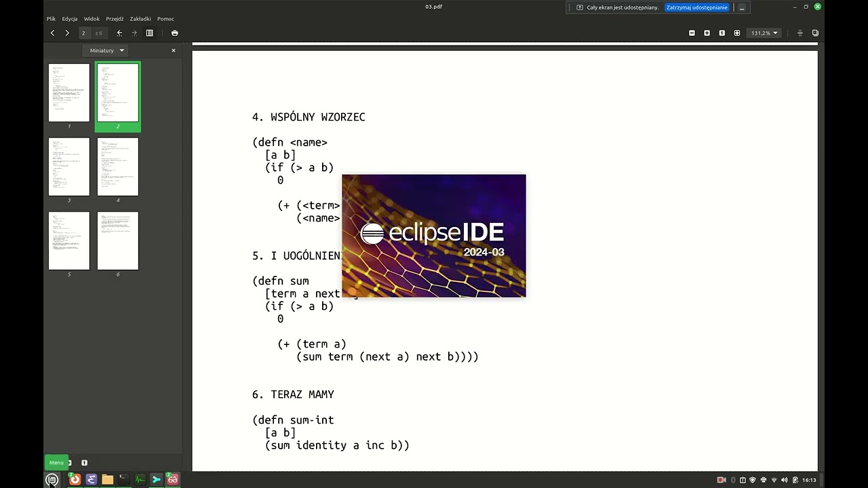Click the zoom in plus icon
868x488 pixels.
click(707, 33)
